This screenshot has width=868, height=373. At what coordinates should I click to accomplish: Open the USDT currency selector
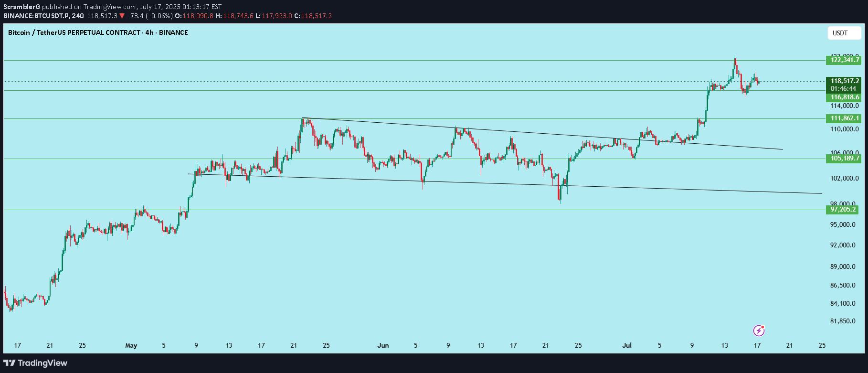coord(844,33)
